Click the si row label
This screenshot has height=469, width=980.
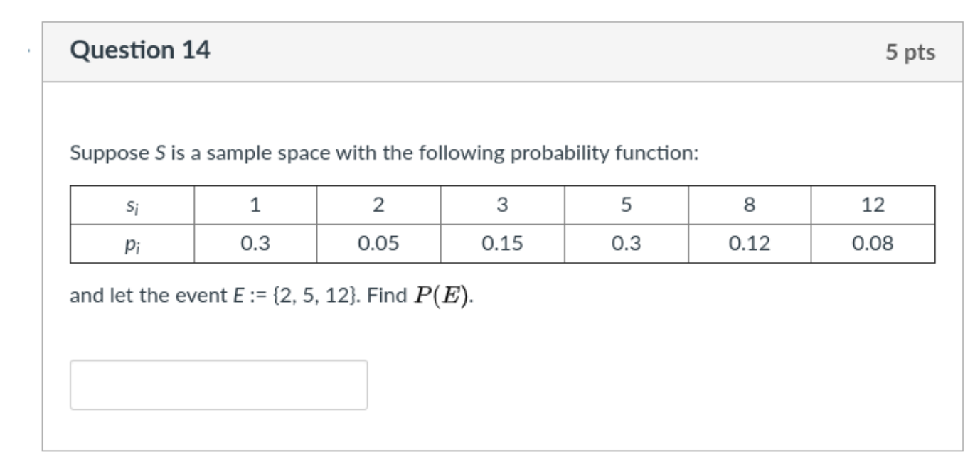pyautogui.click(x=131, y=206)
